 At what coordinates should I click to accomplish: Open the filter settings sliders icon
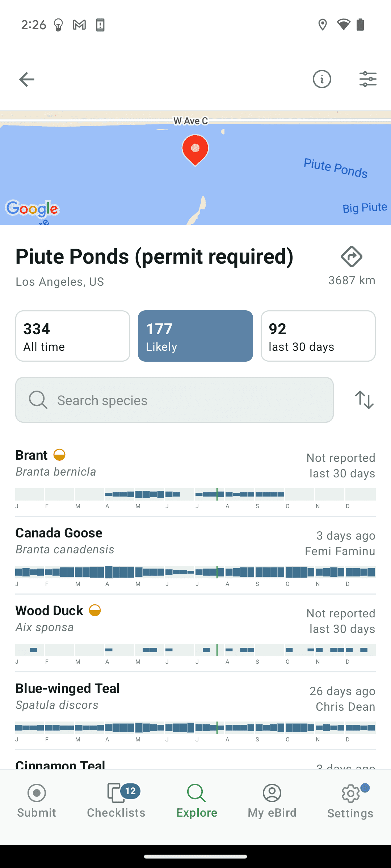click(368, 79)
